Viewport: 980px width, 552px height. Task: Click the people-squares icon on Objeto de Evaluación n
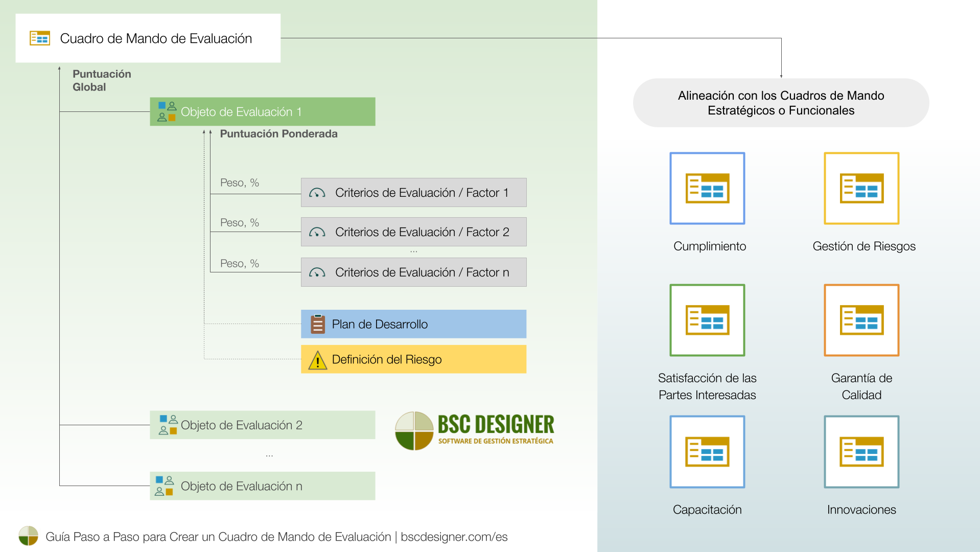(165, 486)
